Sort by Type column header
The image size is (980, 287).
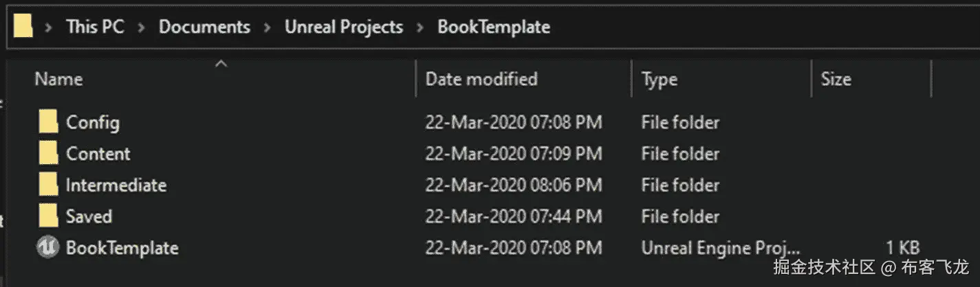click(x=659, y=80)
